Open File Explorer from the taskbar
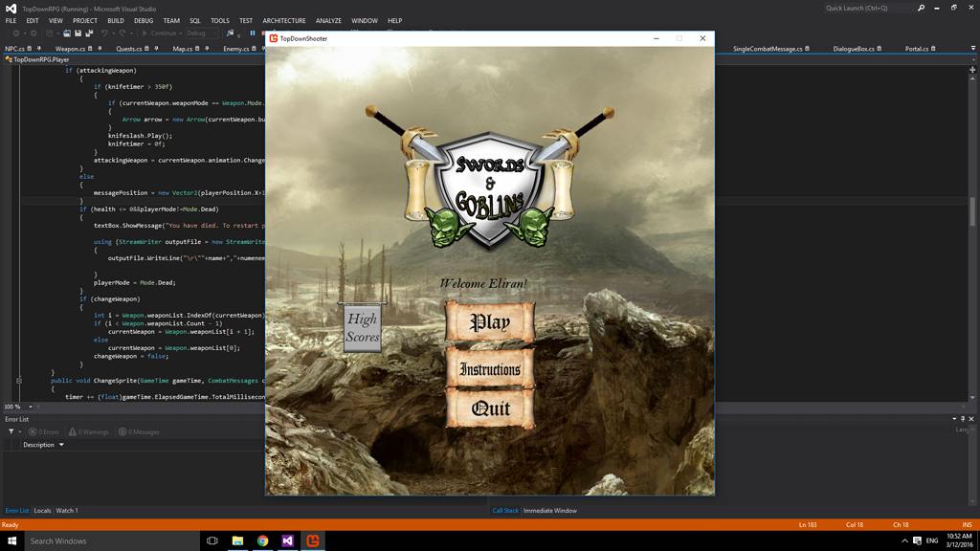 [237, 540]
